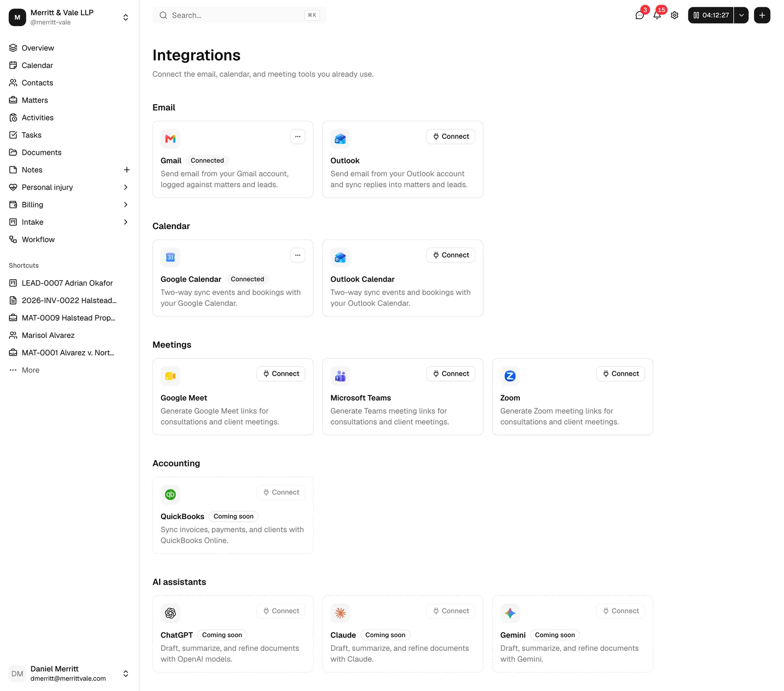The image size is (784, 691).
Task: Open Documents in the sidebar
Action: point(70,152)
